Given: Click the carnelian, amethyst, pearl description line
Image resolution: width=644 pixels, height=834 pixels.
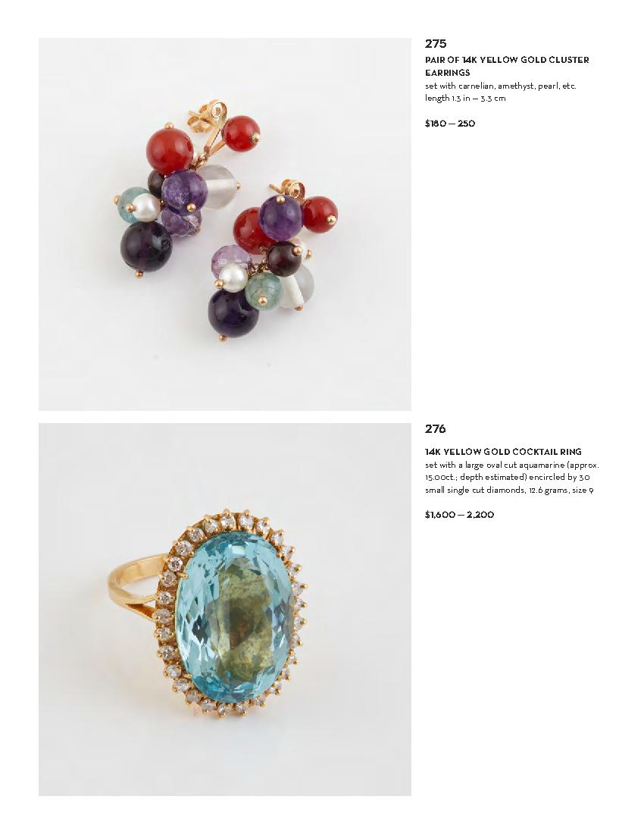Looking at the screenshot, I should click(x=501, y=86).
